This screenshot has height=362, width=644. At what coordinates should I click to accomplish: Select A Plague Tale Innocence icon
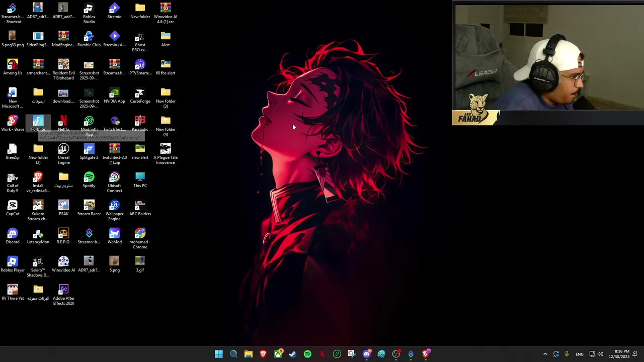pyautogui.click(x=166, y=154)
